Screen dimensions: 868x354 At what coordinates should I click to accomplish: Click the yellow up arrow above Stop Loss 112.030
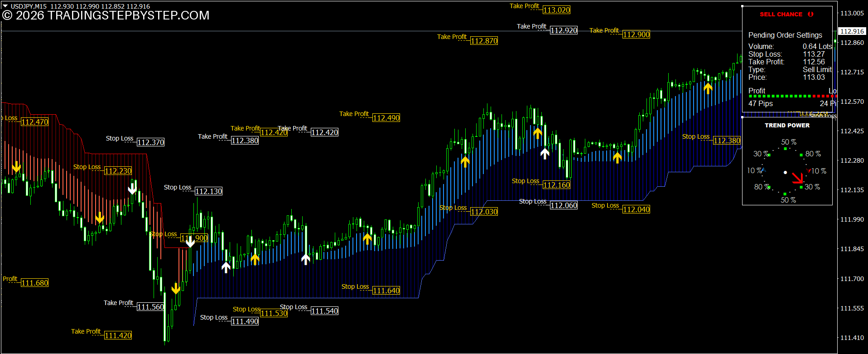pyautogui.click(x=465, y=161)
